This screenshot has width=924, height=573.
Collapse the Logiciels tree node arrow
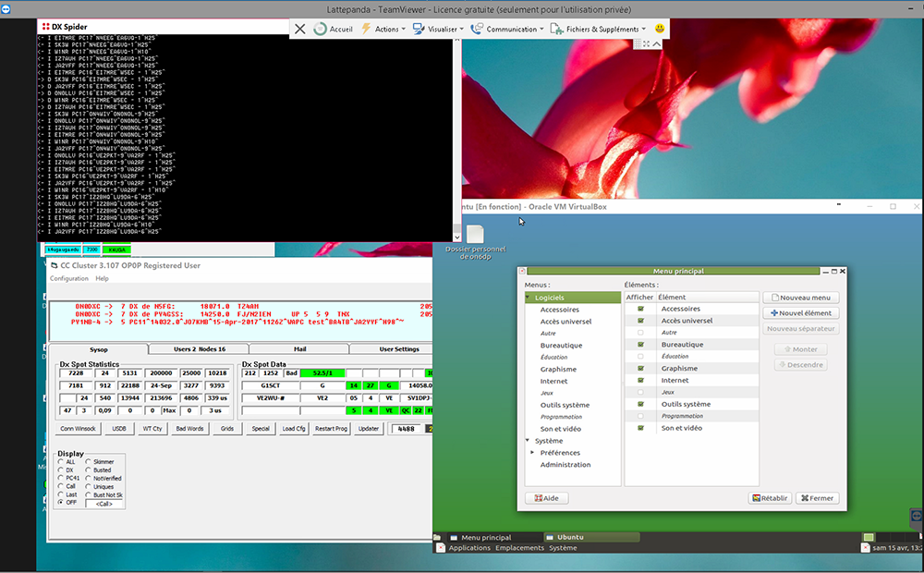pos(528,298)
